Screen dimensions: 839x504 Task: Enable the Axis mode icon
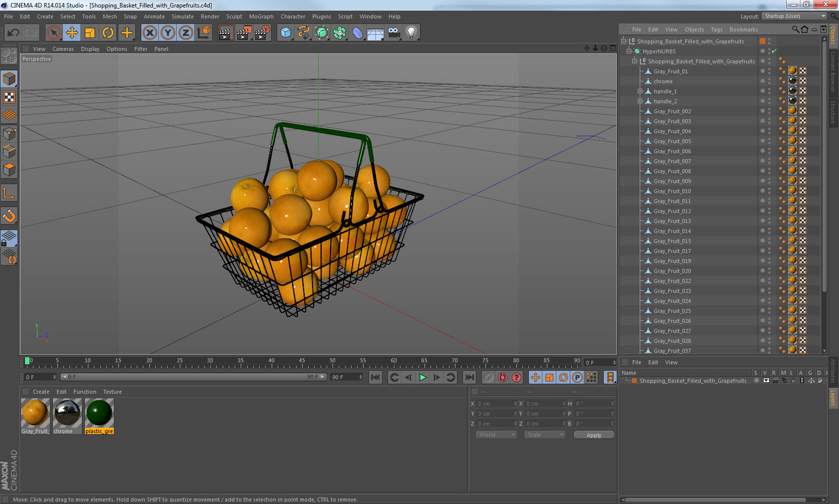pyautogui.click(x=9, y=193)
